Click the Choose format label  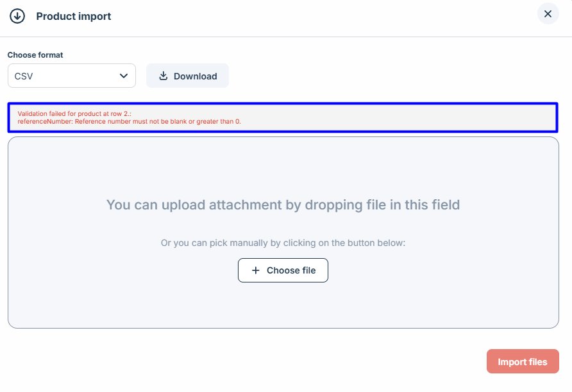35,55
